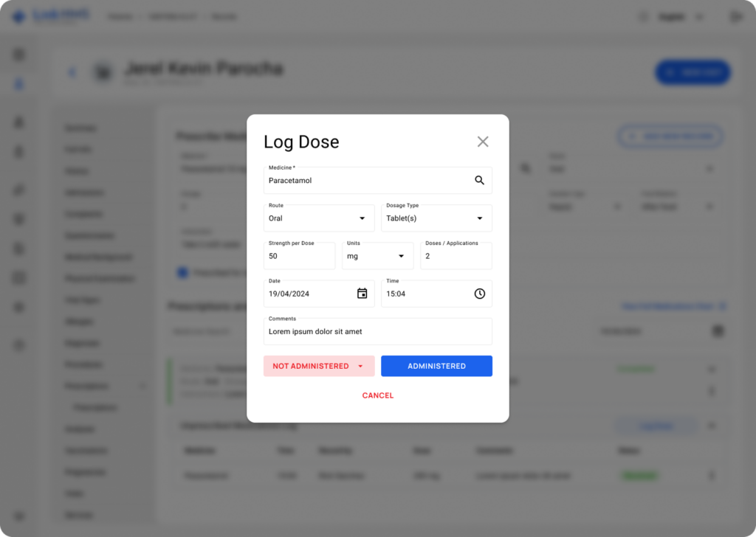Open the clock time picker icon

pyautogui.click(x=479, y=294)
